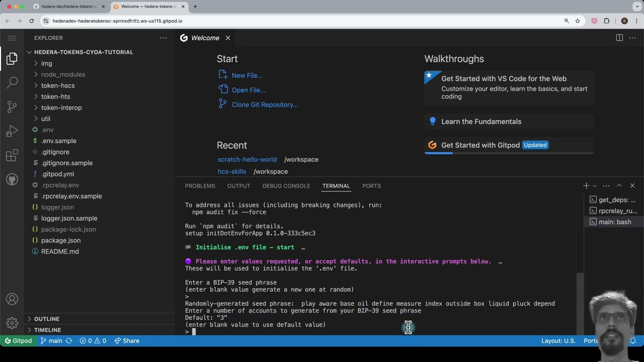
Task: Click Share in the status bar
Action: coord(127,340)
